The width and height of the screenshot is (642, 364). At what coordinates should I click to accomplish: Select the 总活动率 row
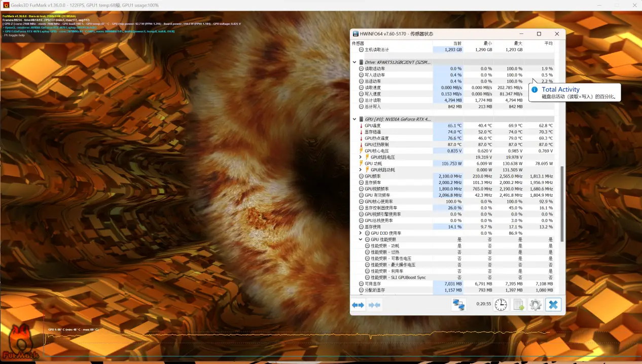click(x=453, y=81)
